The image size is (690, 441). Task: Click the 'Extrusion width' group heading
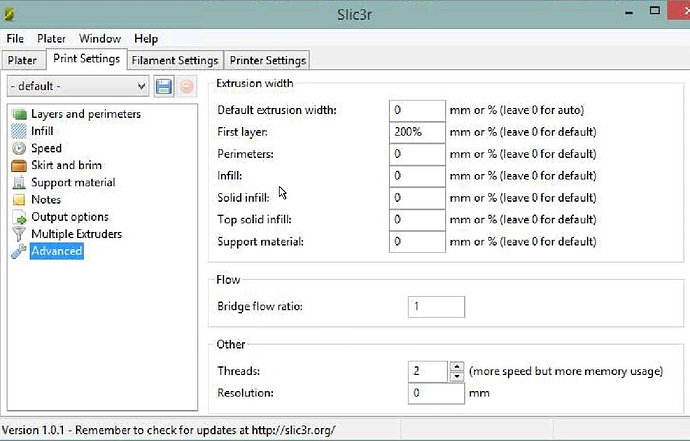pyautogui.click(x=255, y=83)
